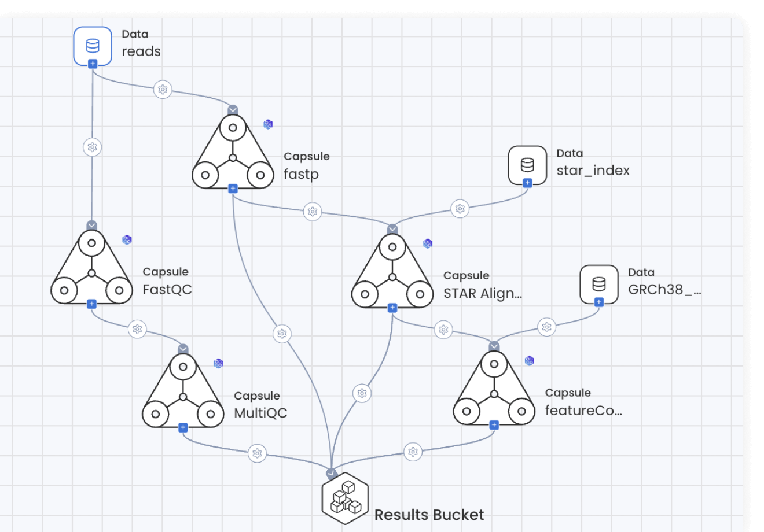764x532 pixels.
Task: Open connection gear between GRCh38 and featureCounts
Action: (547, 327)
